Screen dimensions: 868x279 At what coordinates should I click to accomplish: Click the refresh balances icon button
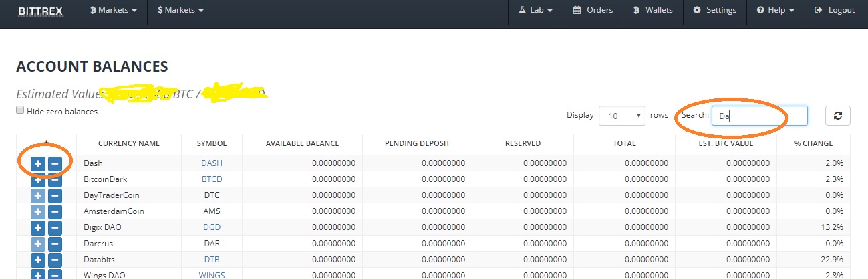pos(838,116)
